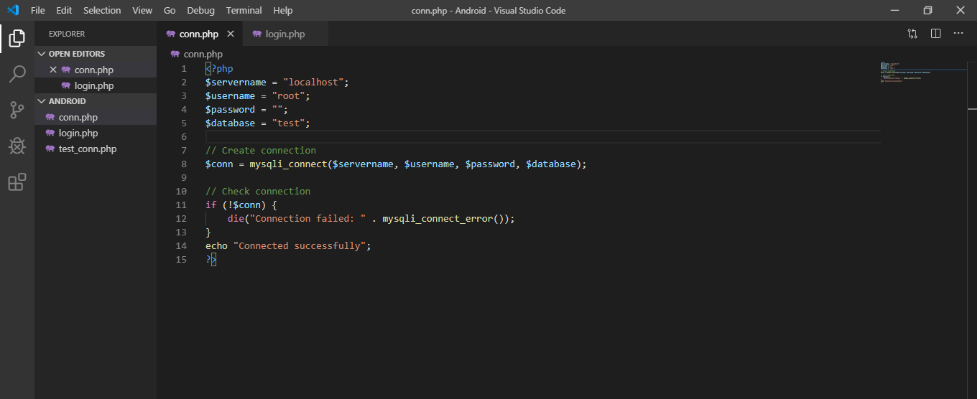Click mysqli_connect function call on line 8

pyautogui.click(x=288, y=164)
